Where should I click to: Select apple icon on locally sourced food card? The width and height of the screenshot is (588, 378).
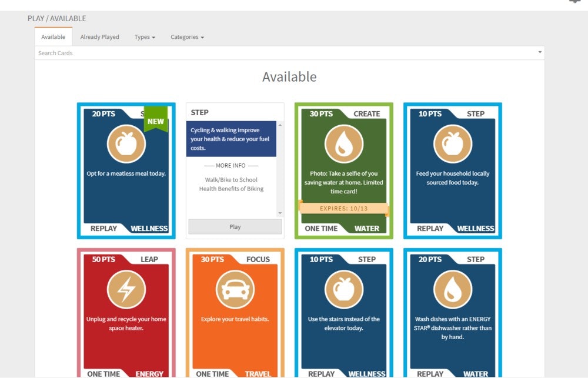(453, 144)
